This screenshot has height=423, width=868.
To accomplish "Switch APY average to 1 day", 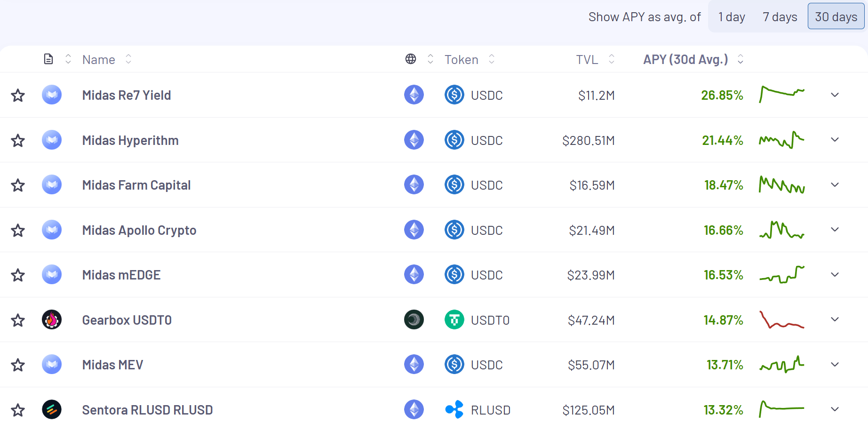I will pos(732,17).
